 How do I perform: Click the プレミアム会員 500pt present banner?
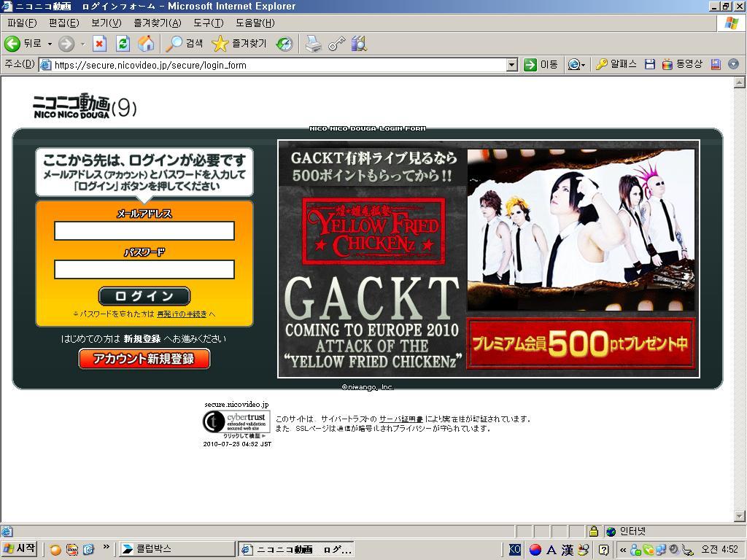tap(581, 344)
